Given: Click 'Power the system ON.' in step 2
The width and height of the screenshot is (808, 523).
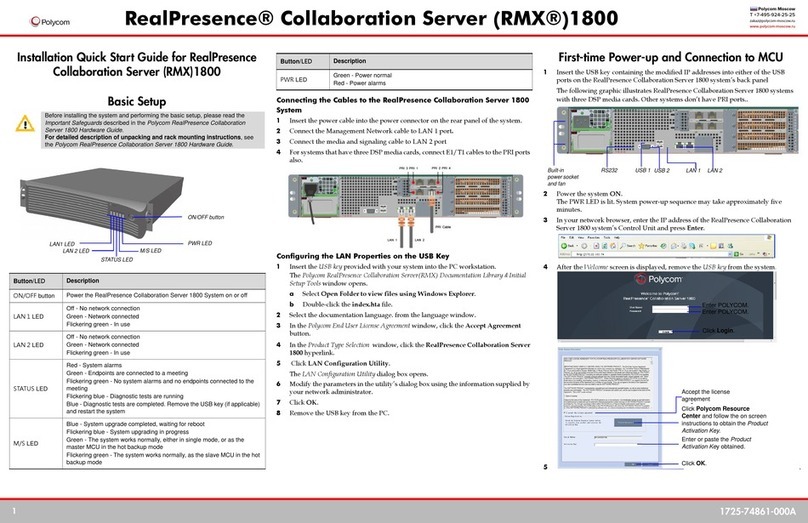Looking at the screenshot, I should tap(590, 194).
